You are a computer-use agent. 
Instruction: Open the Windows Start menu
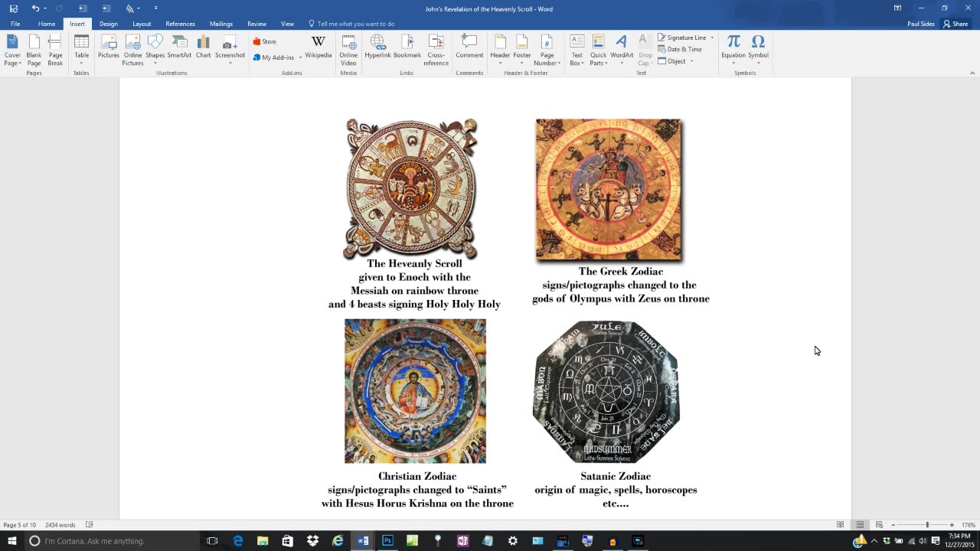[x=12, y=541]
